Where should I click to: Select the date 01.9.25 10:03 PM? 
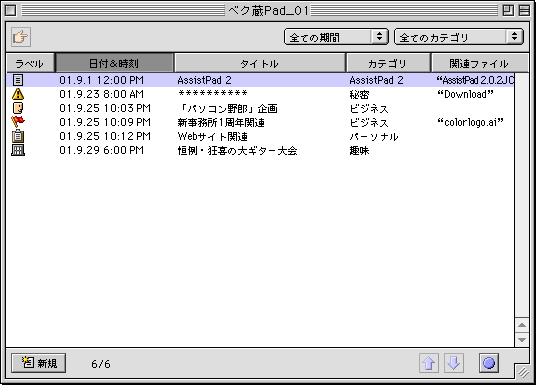pyautogui.click(x=105, y=108)
